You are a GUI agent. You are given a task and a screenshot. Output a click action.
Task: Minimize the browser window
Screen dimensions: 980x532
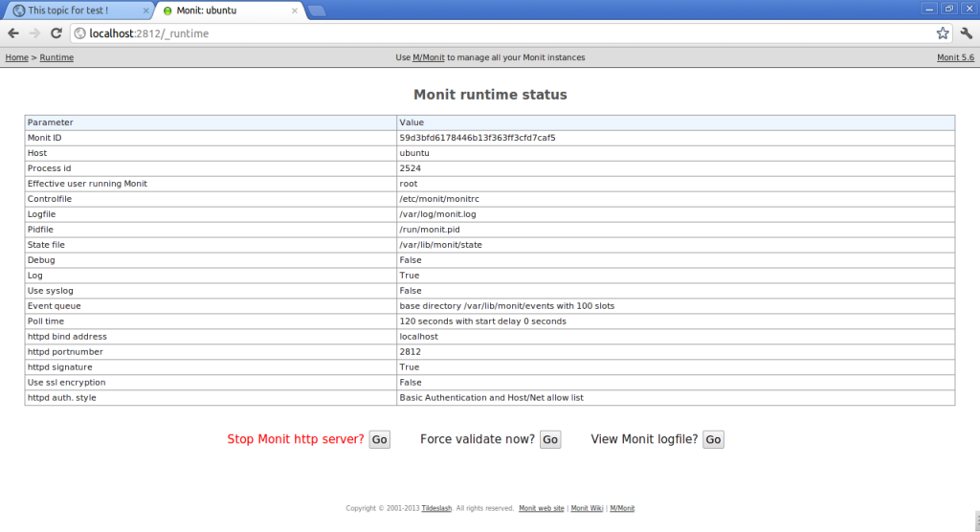point(928,9)
